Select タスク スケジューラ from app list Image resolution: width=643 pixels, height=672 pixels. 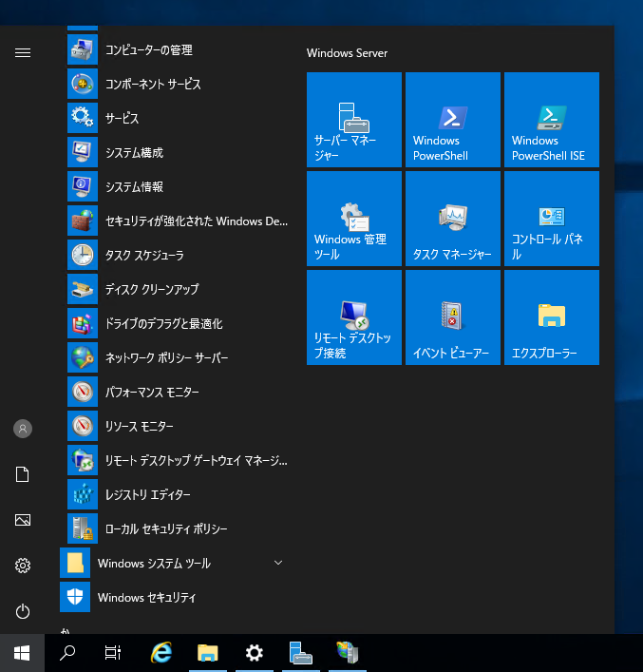[x=144, y=255]
